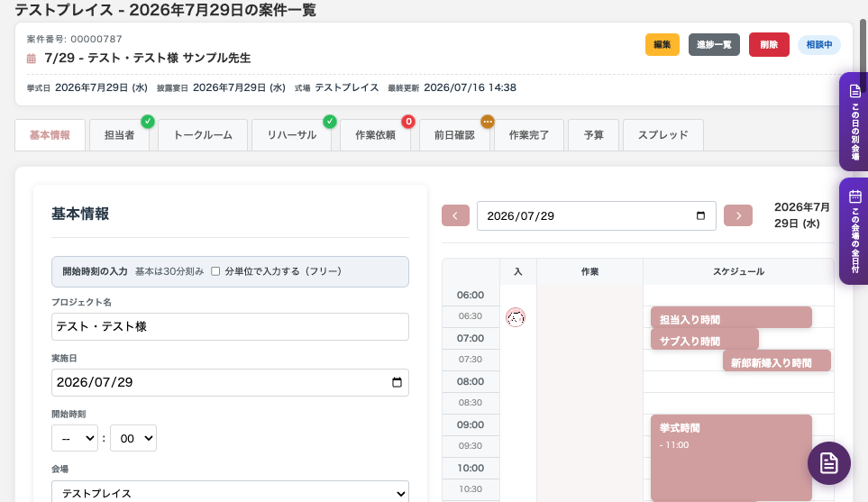The width and height of the screenshot is (868, 502).
Task: Click orange pending badge on 前日確認 tab
Action: (x=487, y=121)
